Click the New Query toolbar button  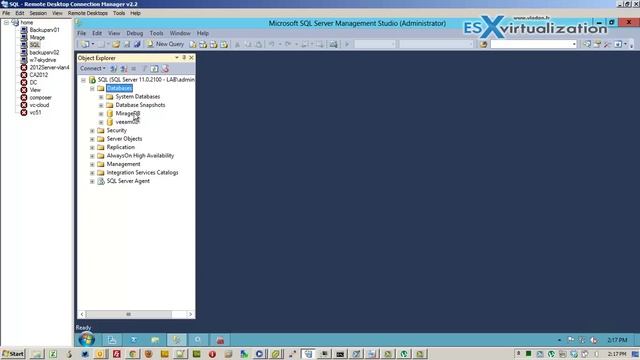click(x=165, y=44)
